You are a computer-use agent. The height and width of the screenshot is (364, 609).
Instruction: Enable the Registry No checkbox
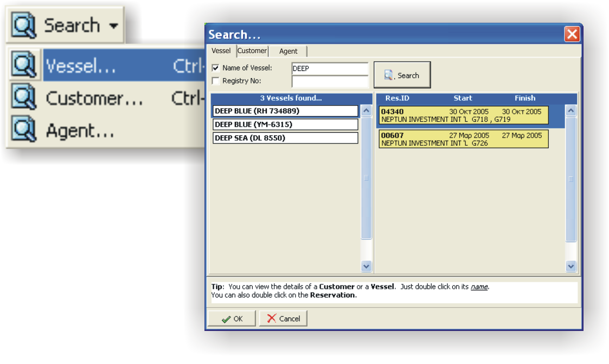[x=215, y=81]
